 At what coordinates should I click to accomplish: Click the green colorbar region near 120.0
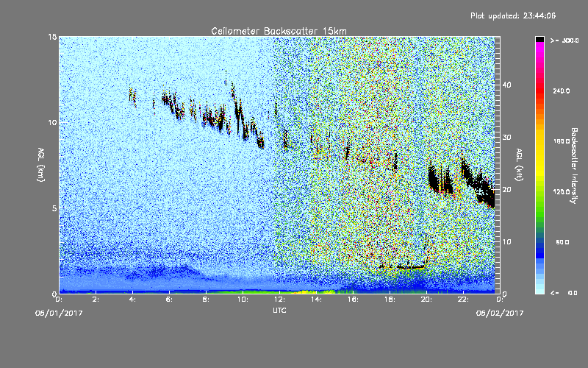coord(539,192)
